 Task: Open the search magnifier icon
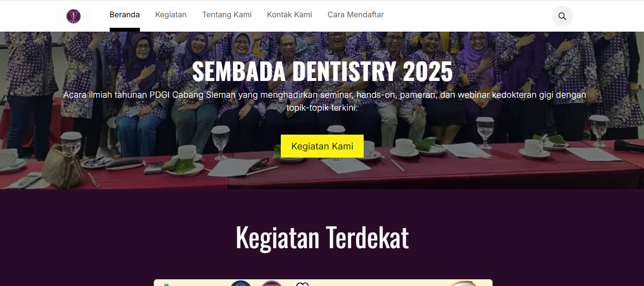point(562,16)
